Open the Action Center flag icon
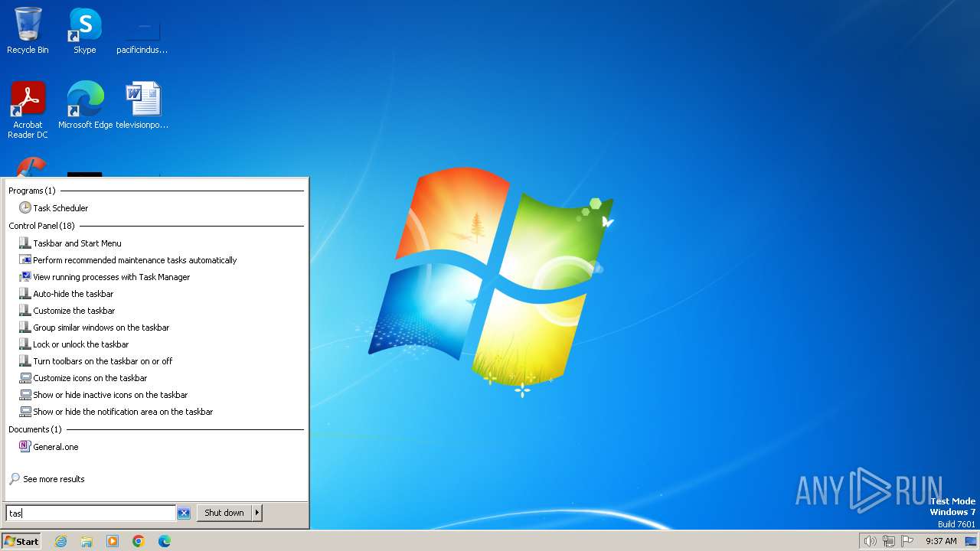Viewport: 980px width, 551px height. (x=907, y=541)
